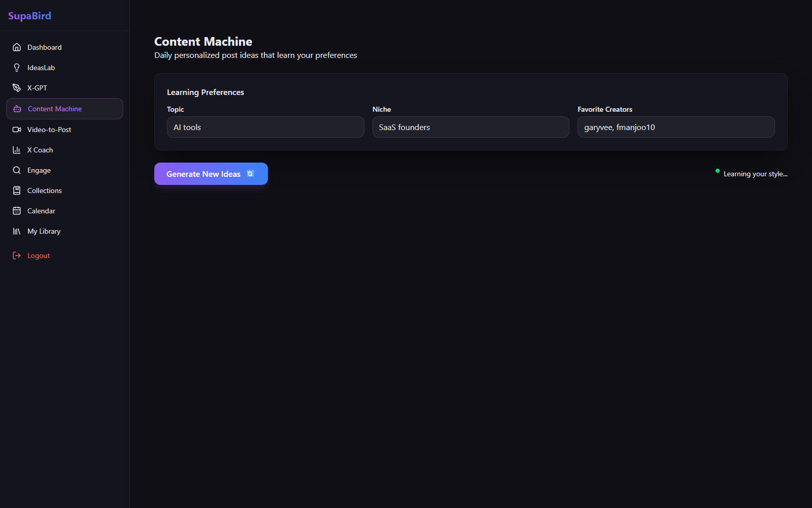
Task: Open the Dashboard menu item
Action: 64,47
